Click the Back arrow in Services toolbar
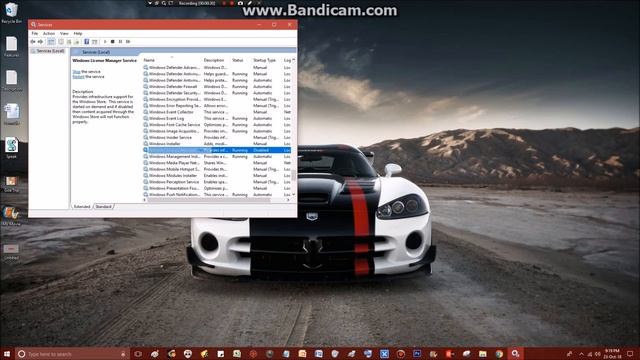 click(x=33, y=42)
